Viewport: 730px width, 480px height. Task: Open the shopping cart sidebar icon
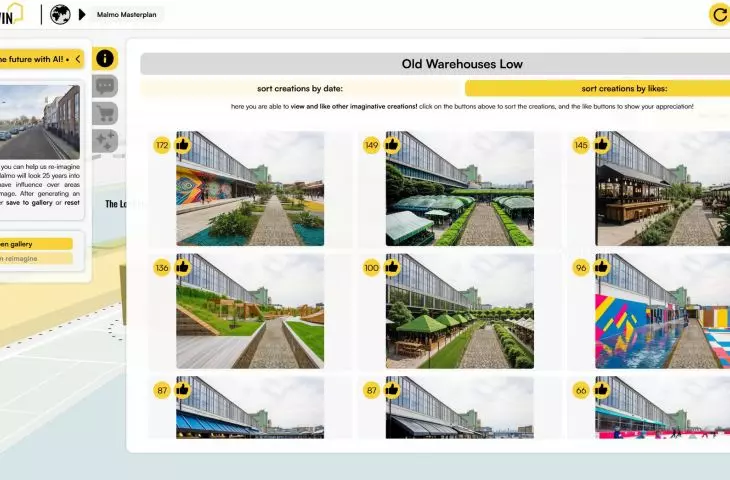pyautogui.click(x=105, y=114)
